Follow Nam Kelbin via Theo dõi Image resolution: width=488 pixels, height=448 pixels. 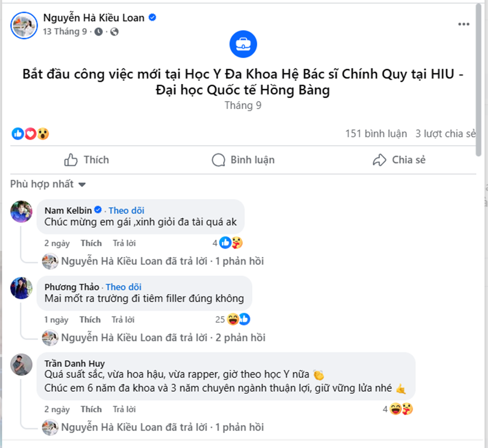pos(126,210)
